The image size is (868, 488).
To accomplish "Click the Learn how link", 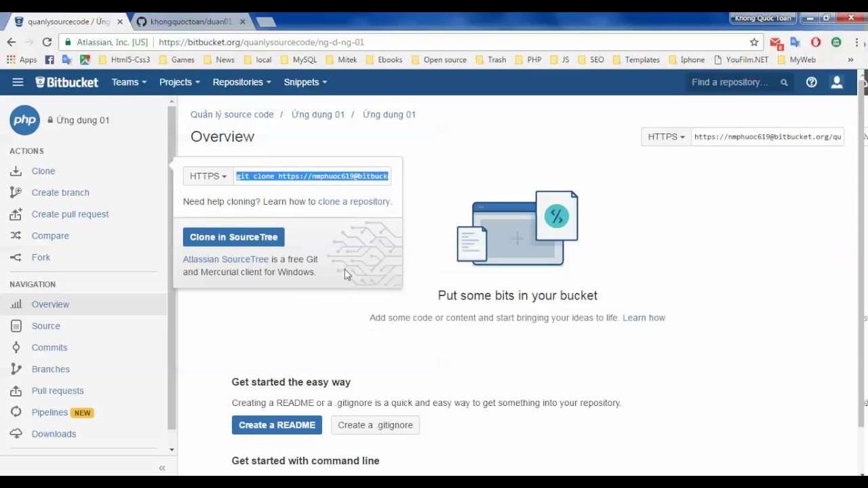I will (x=644, y=318).
